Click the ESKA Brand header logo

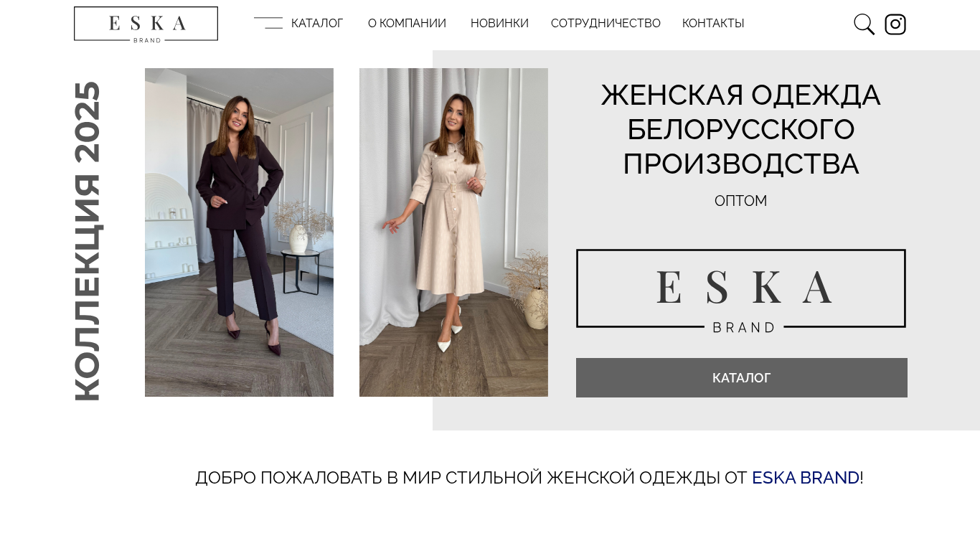point(146,24)
